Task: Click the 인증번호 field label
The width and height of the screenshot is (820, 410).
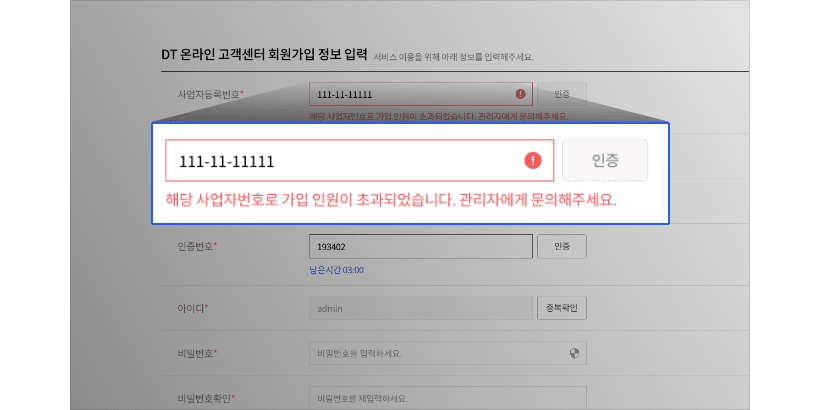Action: [x=197, y=246]
